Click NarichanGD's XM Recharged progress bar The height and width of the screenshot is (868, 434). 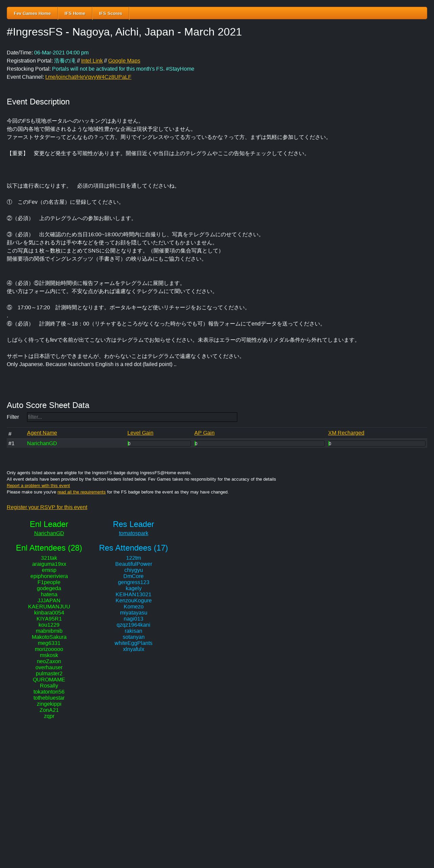[377, 443]
